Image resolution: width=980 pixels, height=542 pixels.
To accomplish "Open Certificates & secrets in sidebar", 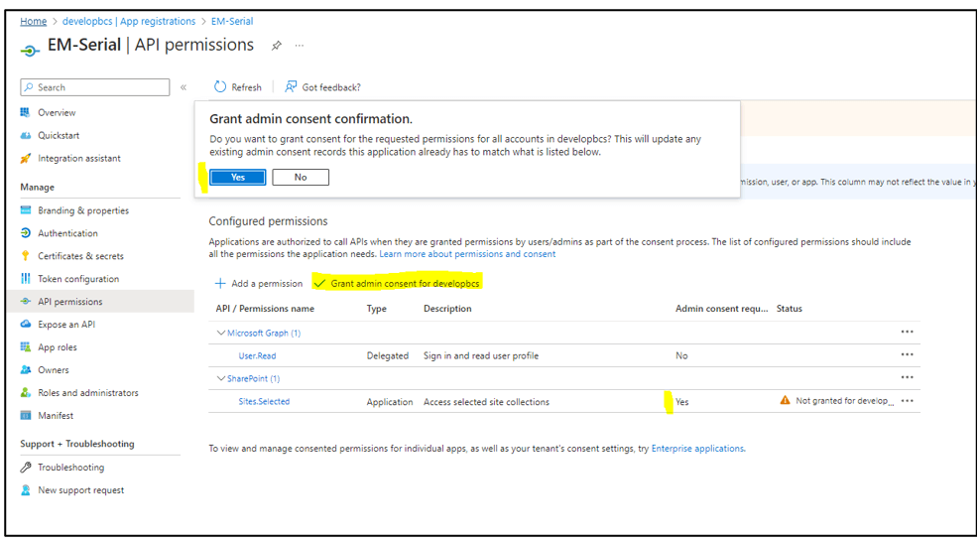I will 80,256.
